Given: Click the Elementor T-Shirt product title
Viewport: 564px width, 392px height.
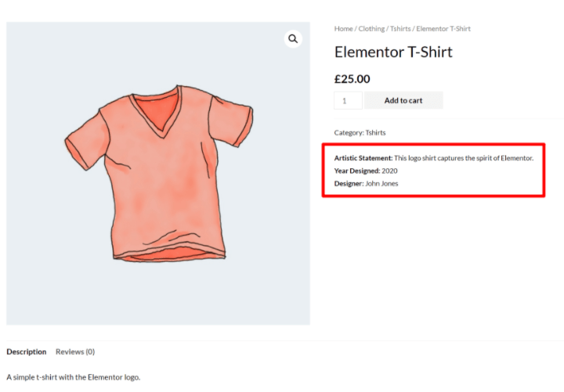Looking at the screenshot, I should [393, 52].
